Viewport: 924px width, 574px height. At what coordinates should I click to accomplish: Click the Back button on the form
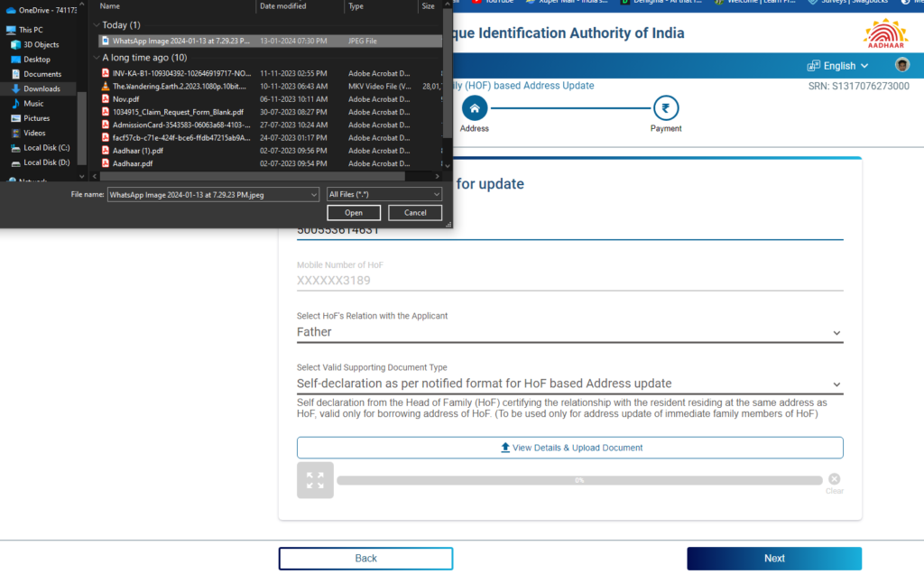coord(366,559)
